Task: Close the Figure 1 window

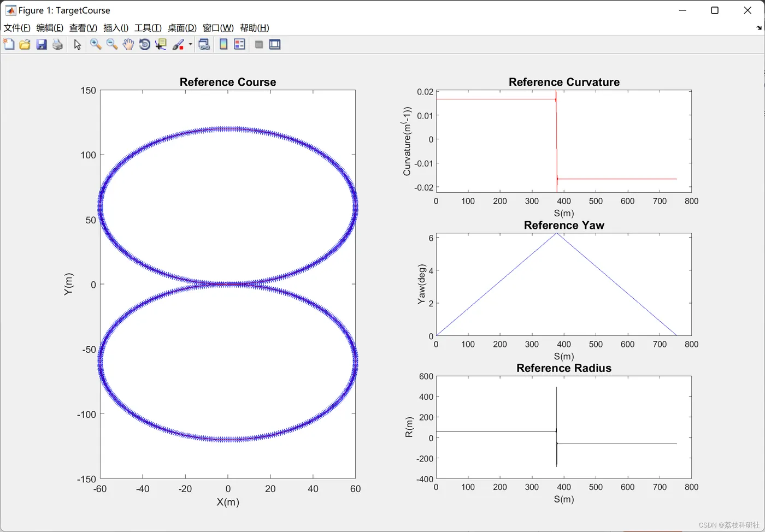Action: coord(748,10)
